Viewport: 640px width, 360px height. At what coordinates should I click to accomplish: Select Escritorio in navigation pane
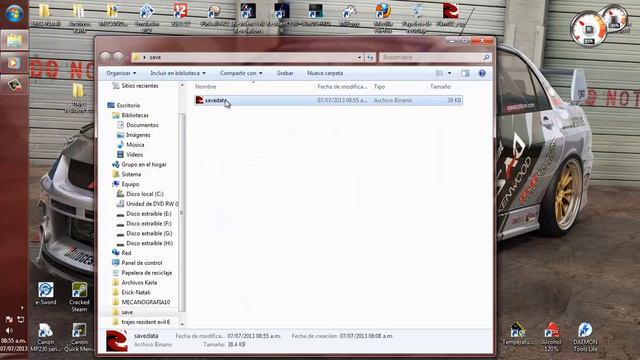[x=124, y=105]
